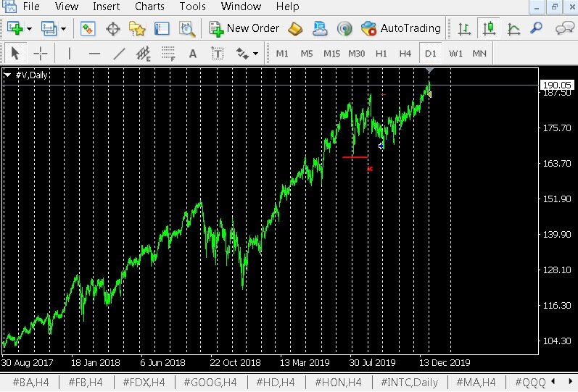Select the Horizontal Line drawing tool
The height and width of the screenshot is (392, 578).
click(x=94, y=54)
